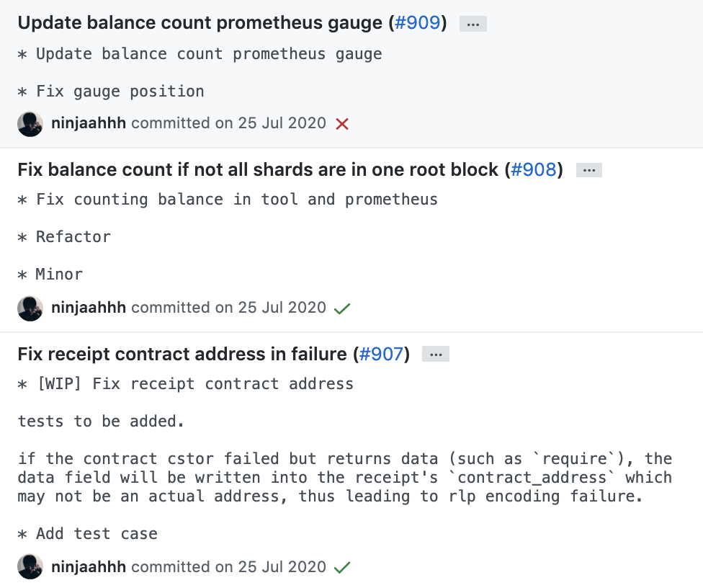The image size is (703, 588).
Task: Click ninjaahhh username on #907 commit
Action: pos(89,567)
